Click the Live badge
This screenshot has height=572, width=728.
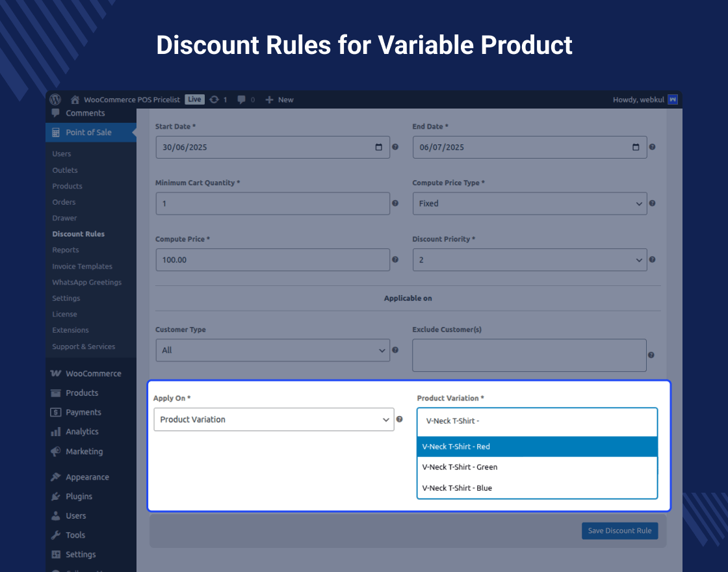194,99
